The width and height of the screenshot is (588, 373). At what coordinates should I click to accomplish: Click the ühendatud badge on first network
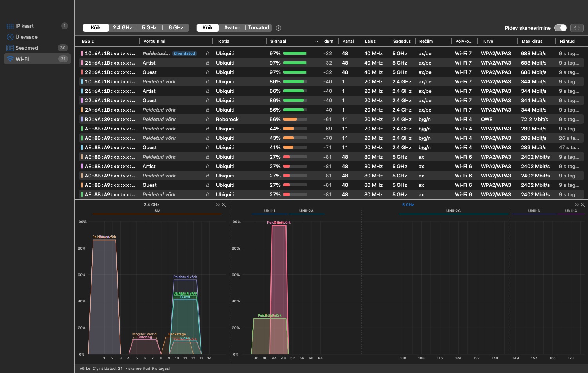click(x=185, y=53)
